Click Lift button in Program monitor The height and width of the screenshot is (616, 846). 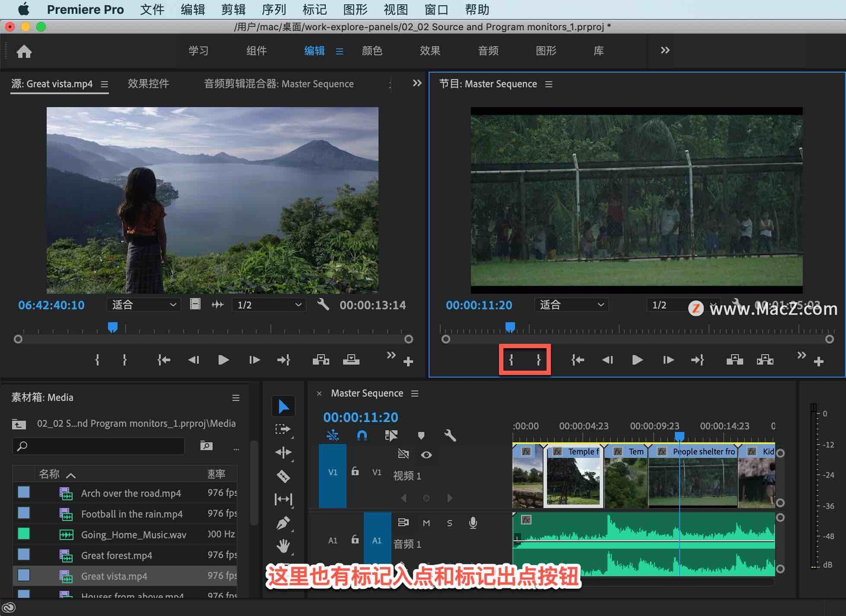pos(735,360)
